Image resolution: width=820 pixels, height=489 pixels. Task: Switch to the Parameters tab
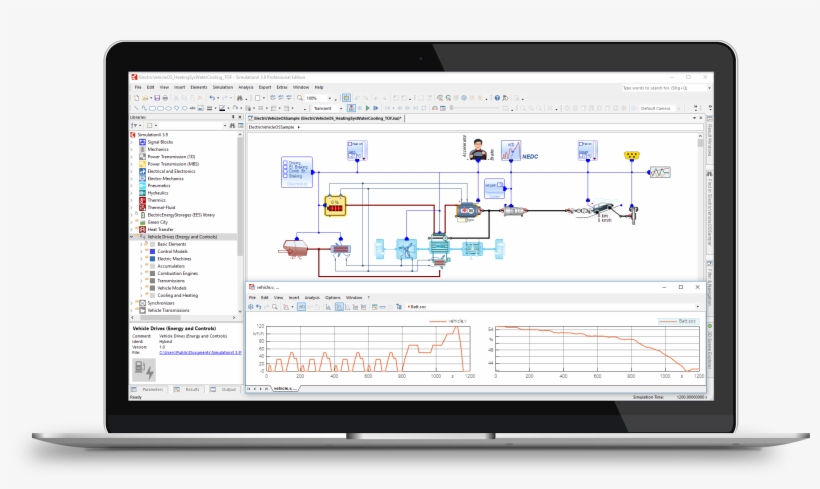148,390
